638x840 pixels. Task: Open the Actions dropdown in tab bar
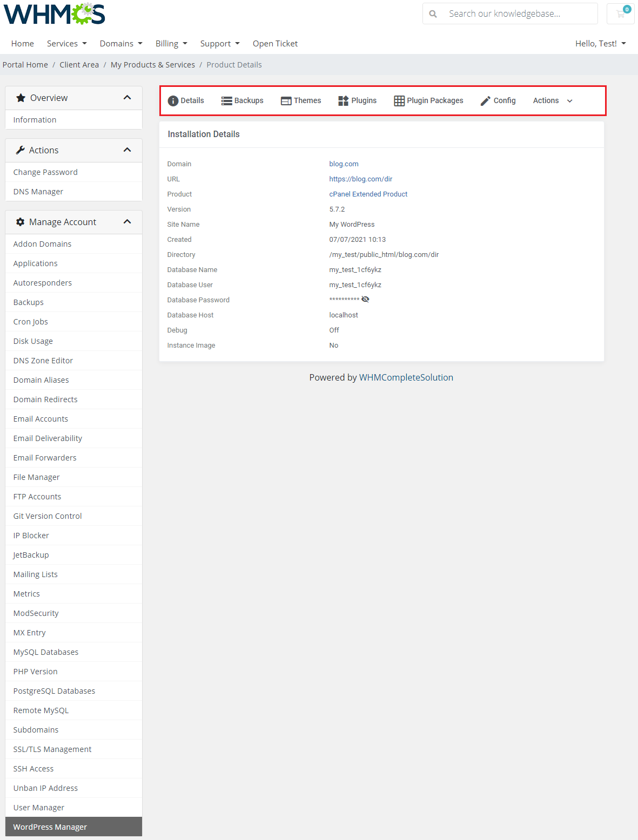coord(553,100)
